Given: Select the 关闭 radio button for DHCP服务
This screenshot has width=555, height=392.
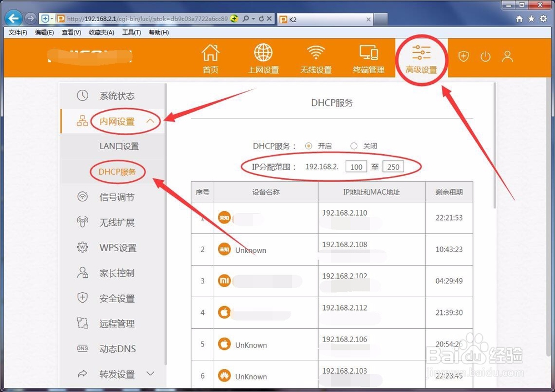Looking at the screenshot, I should pos(354,146).
